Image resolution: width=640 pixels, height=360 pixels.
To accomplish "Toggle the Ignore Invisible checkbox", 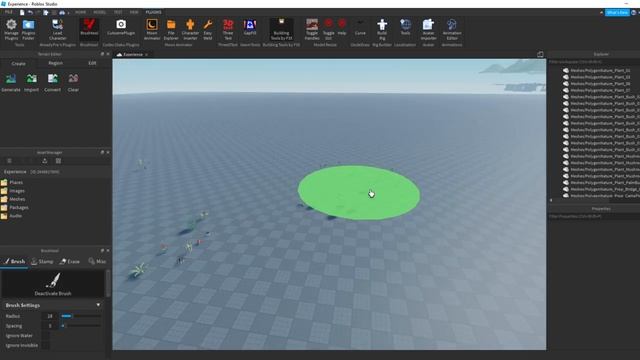I will [45, 345].
